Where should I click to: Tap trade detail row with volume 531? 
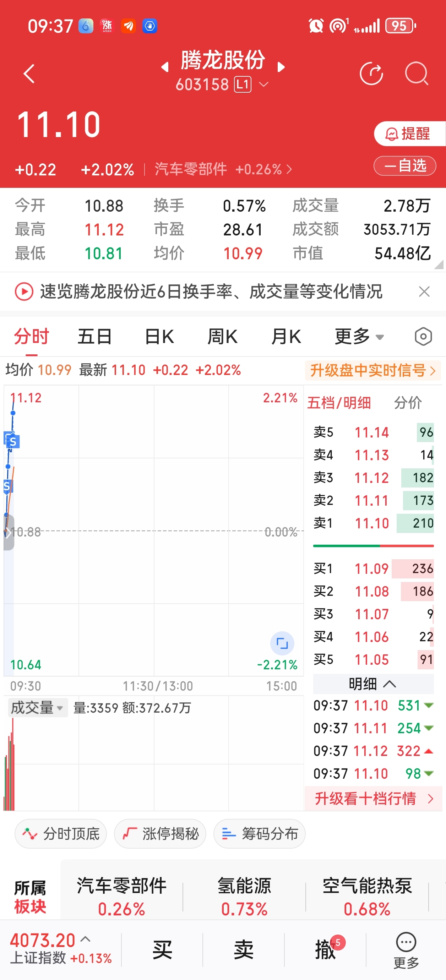coord(373,706)
